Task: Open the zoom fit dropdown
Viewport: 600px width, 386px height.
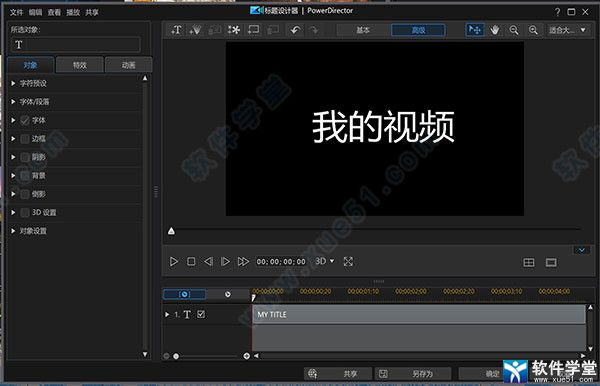Action: pyautogui.click(x=568, y=30)
